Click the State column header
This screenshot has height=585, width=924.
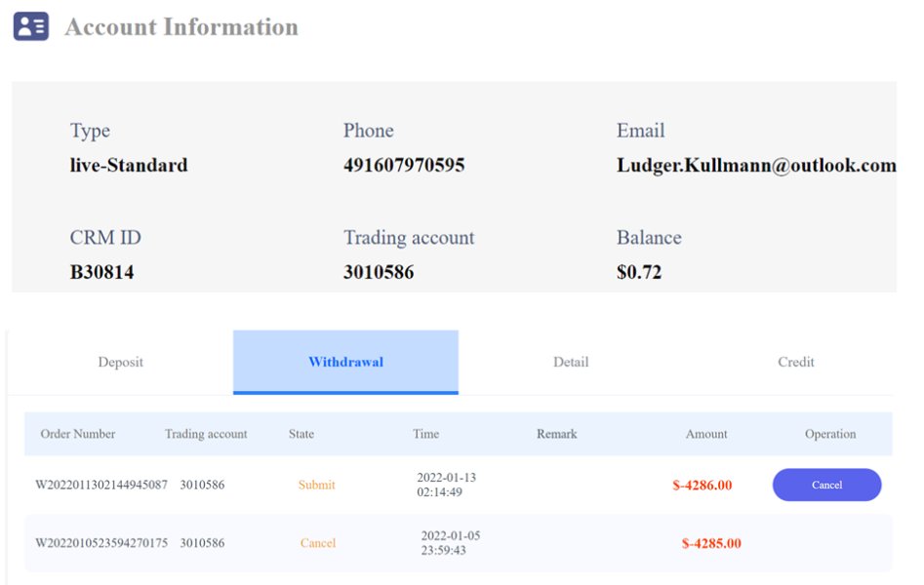301,434
